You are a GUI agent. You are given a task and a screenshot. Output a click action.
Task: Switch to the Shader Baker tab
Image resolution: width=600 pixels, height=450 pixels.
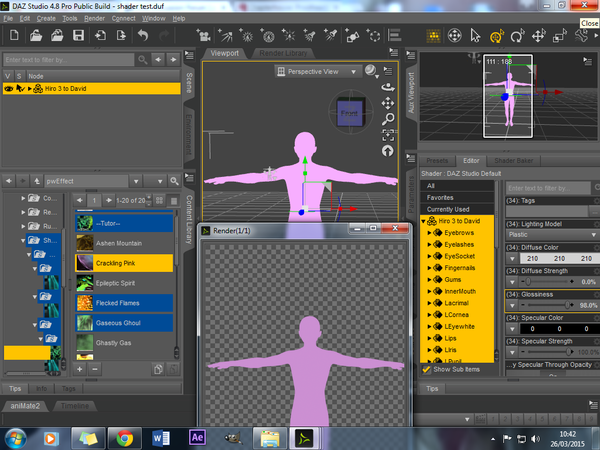coord(514,161)
